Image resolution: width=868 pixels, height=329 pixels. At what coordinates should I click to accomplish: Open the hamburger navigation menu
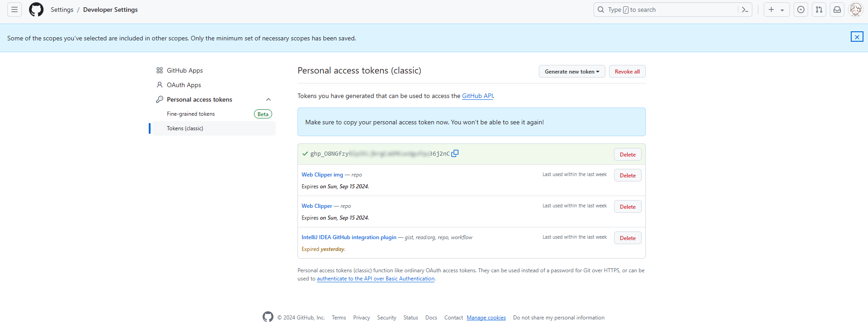15,10
